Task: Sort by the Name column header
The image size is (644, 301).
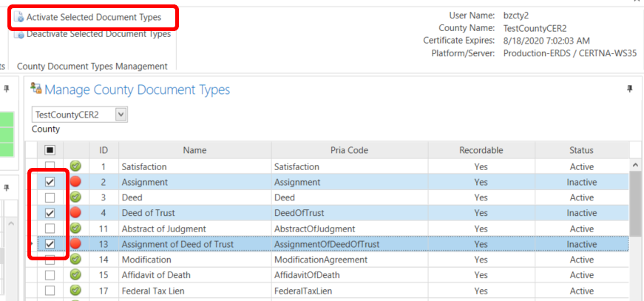Action: [x=194, y=150]
